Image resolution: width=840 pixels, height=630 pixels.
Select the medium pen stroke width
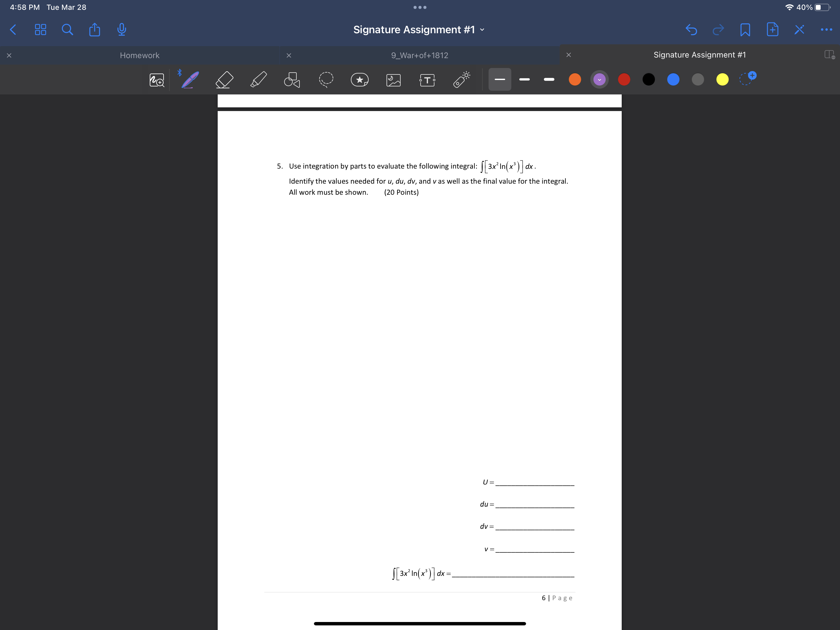(x=525, y=79)
